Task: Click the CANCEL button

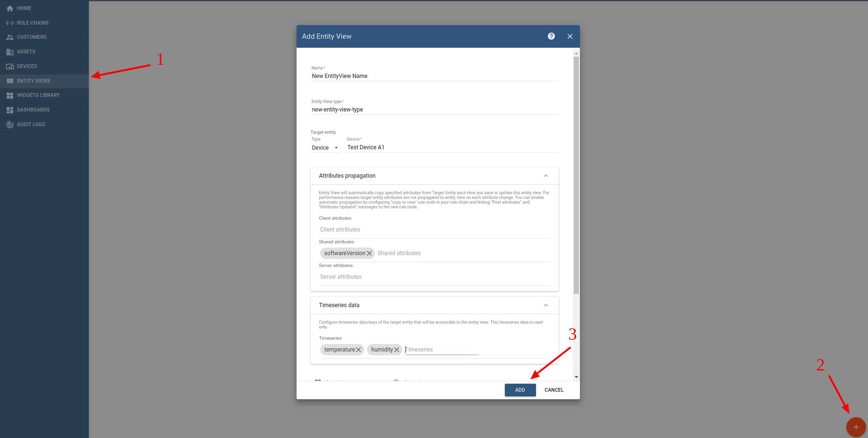Action: click(x=554, y=390)
